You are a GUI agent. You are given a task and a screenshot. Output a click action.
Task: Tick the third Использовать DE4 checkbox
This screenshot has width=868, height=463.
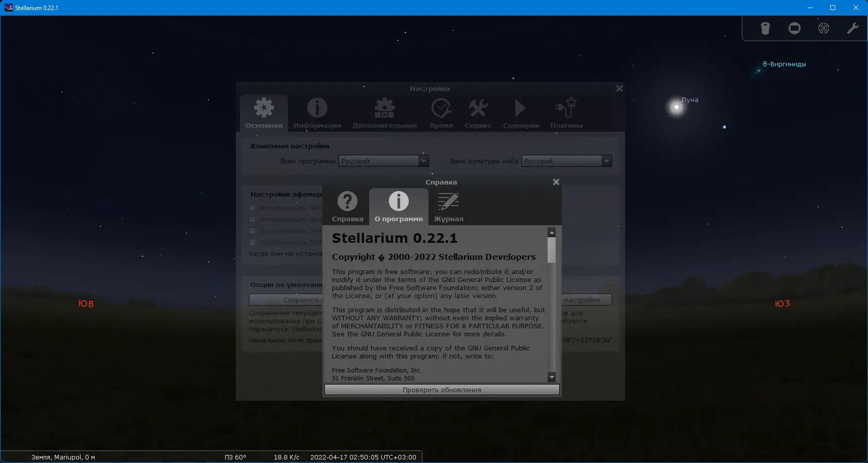pos(252,231)
